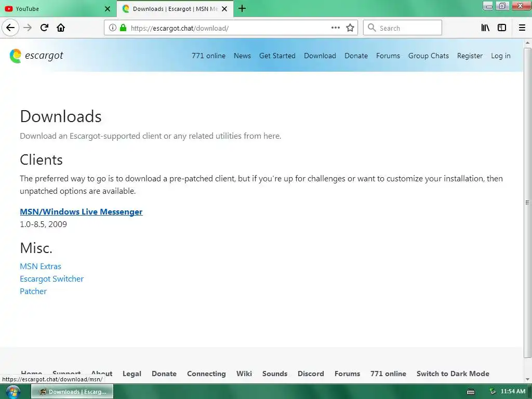Open Sounds in the footer

click(x=274, y=374)
